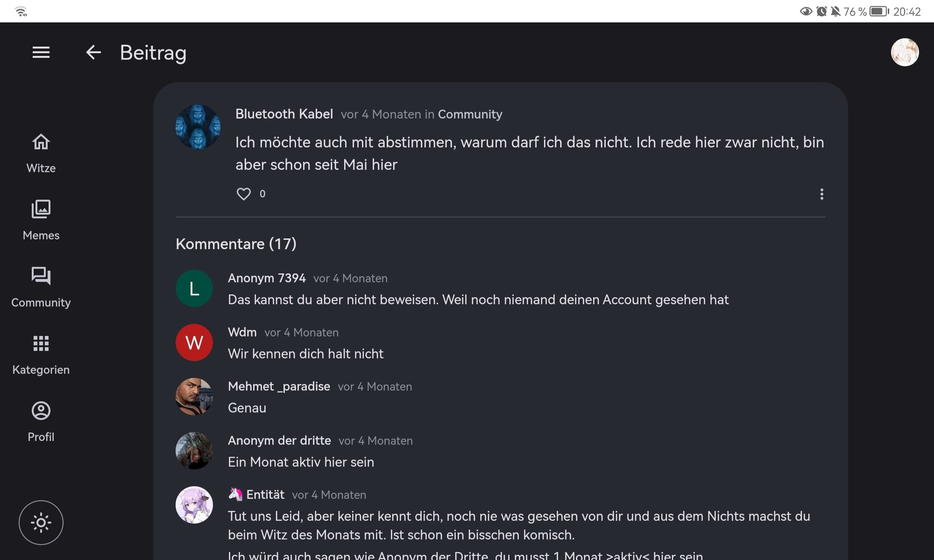
Task: Open Anonym 7394's green L avatar
Action: tap(194, 289)
